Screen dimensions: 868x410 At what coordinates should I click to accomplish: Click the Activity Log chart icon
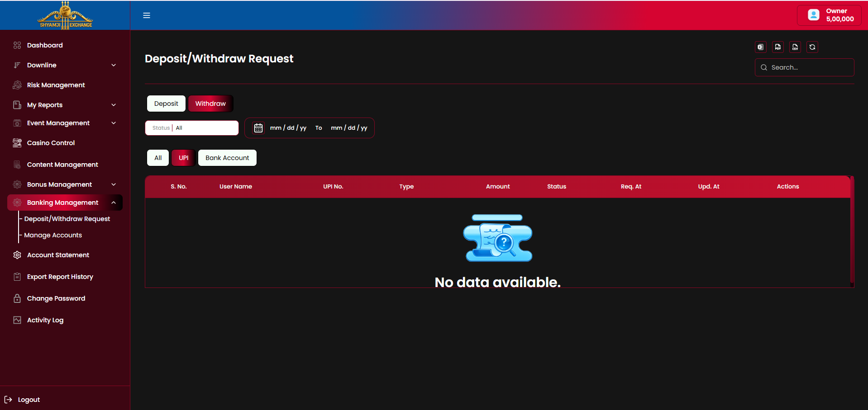pos(17,320)
